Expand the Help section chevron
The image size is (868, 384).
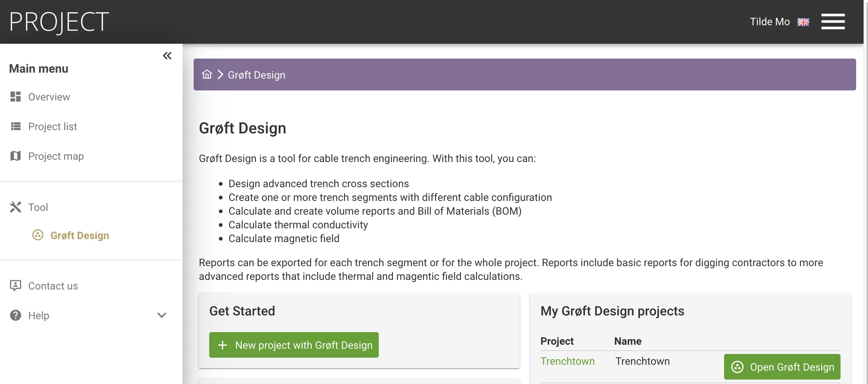click(161, 315)
